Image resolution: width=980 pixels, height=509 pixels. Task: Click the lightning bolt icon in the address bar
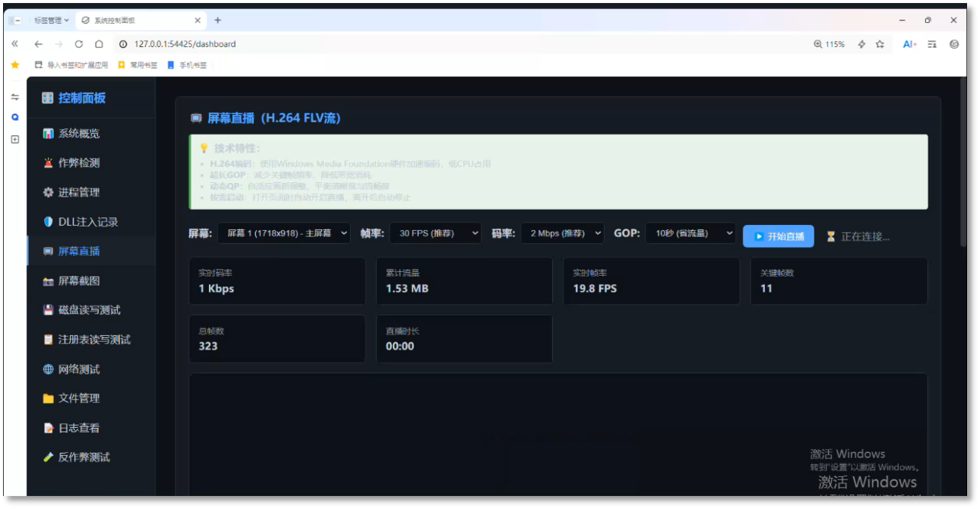click(861, 44)
